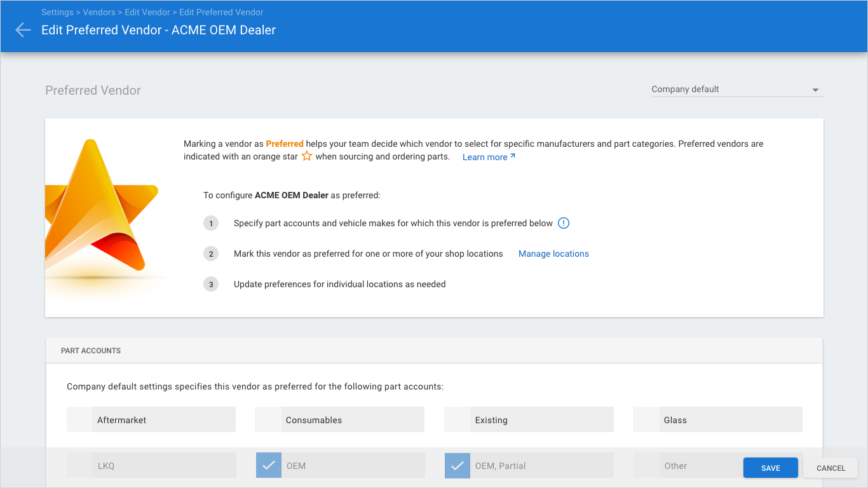Open the Company default dropdown
Screen dimensions: 868x488
click(x=737, y=90)
